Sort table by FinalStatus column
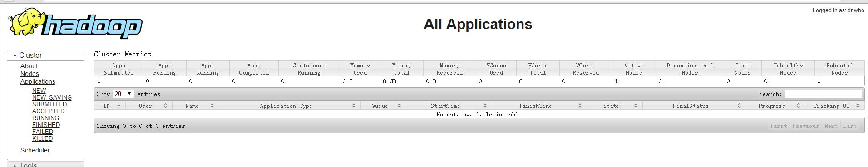 coord(694,106)
